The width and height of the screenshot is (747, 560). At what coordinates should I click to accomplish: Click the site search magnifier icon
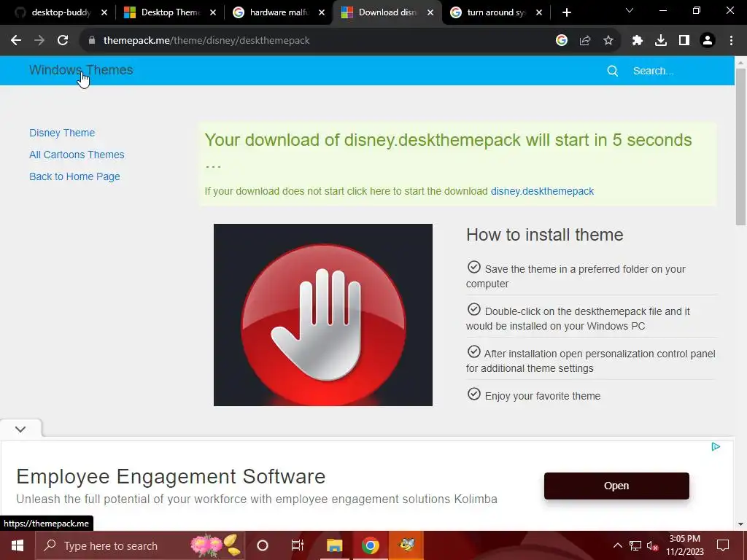(613, 71)
